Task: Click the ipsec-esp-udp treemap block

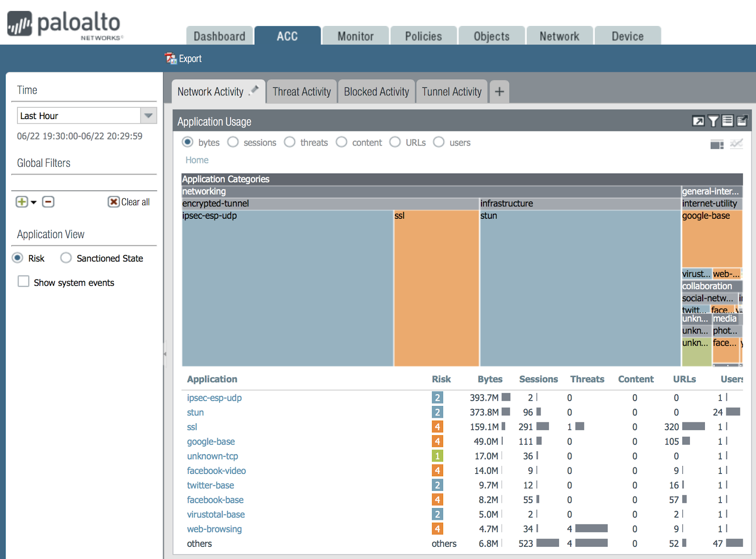Action: click(287, 288)
